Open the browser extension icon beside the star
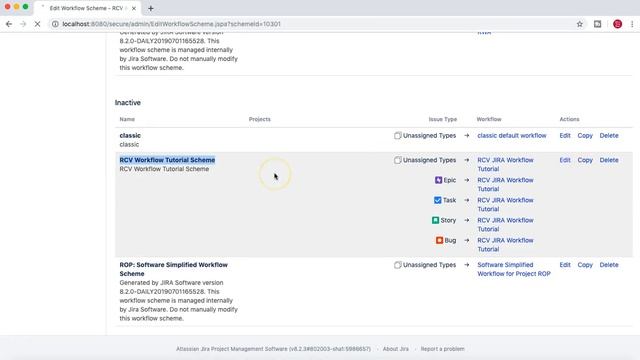This screenshot has height=360, width=640. [598, 24]
